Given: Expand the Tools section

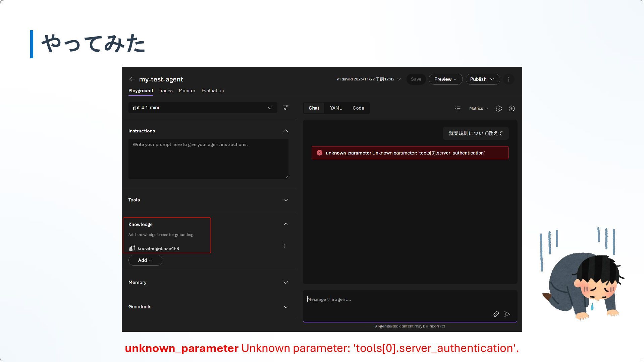Looking at the screenshot, I should point(286,200).
